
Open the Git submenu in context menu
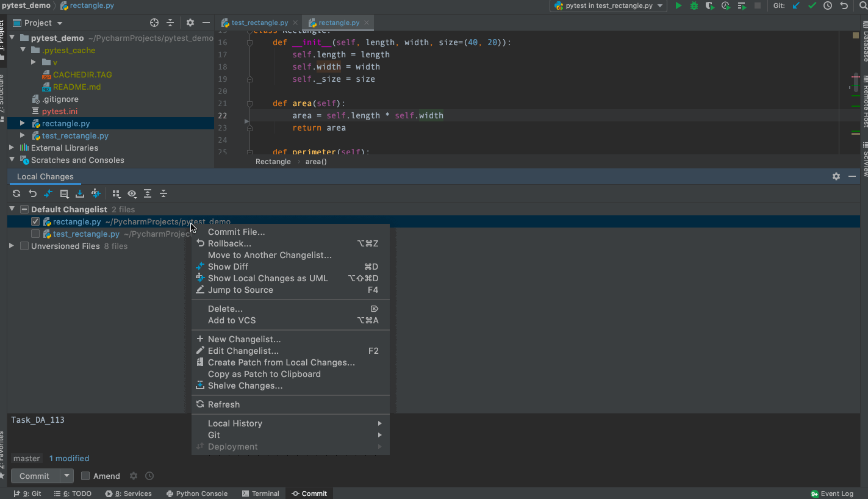point(290,435)
